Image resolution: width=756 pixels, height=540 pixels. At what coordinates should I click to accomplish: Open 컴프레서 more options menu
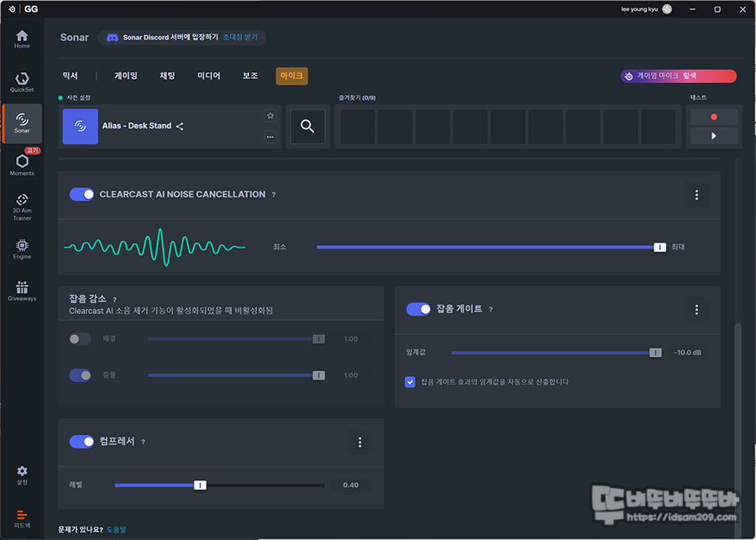tap(360, 442)
